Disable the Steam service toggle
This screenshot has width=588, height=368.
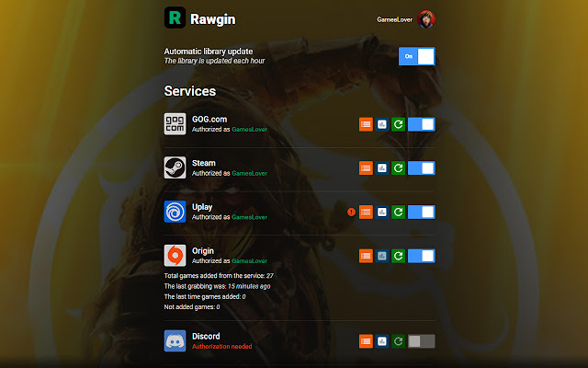[x=422, y=167]
